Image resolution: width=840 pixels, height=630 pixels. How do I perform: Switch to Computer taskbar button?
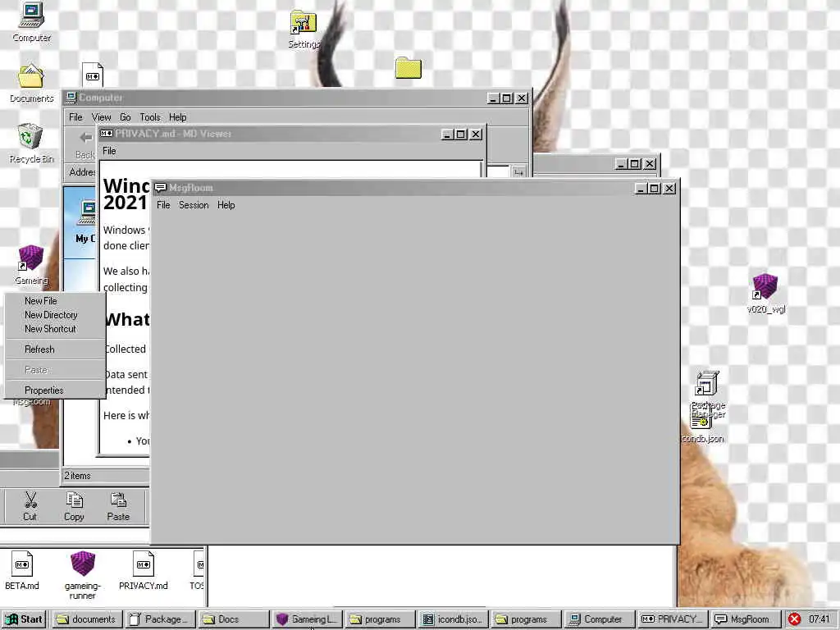(x=599, y=619)
